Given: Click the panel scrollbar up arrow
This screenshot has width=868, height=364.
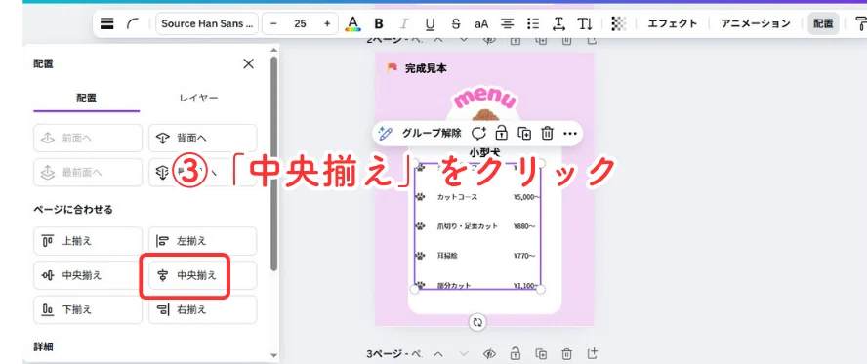Looking at the screenshot, I should tap(273, 51).
